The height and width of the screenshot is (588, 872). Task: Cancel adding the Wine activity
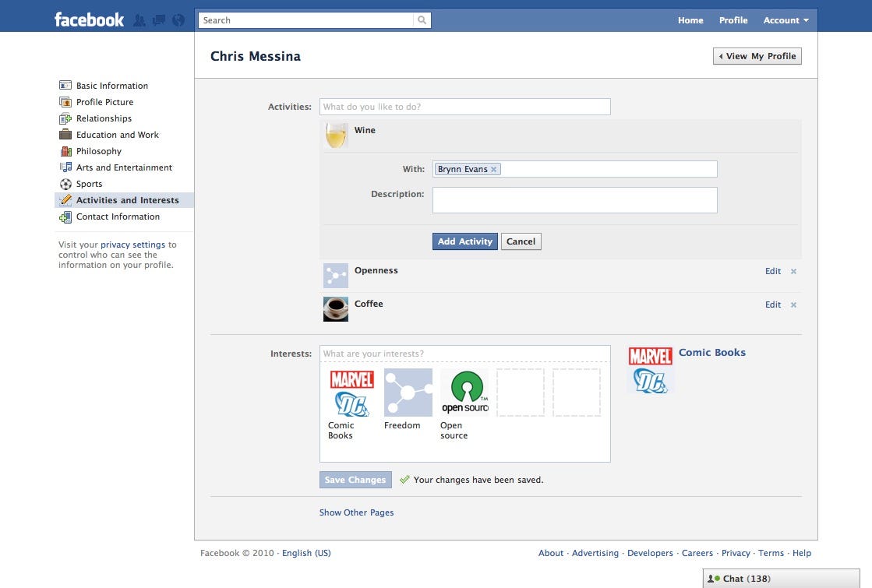521,241
